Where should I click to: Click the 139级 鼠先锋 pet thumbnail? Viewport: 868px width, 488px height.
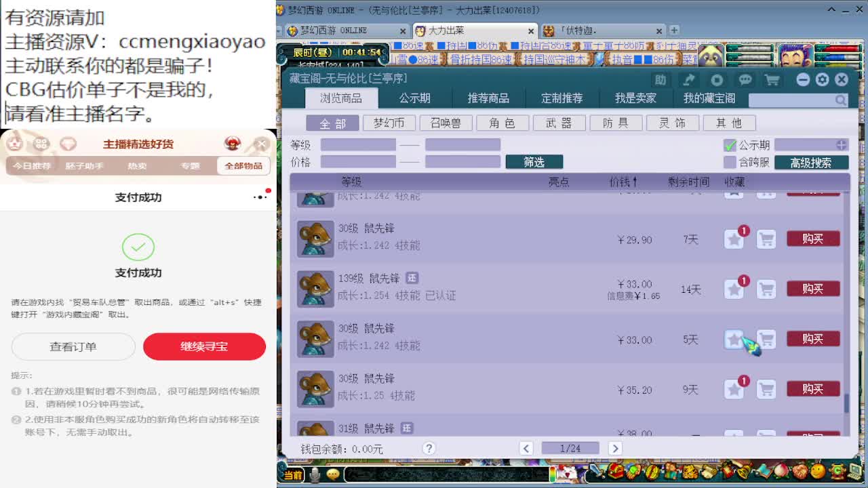pos(315,289)
